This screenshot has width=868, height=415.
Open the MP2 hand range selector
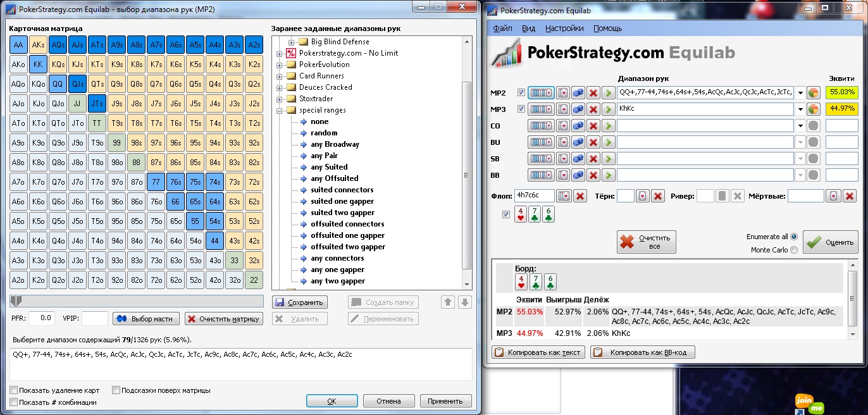pyautogui.click(x=541, y=92)
